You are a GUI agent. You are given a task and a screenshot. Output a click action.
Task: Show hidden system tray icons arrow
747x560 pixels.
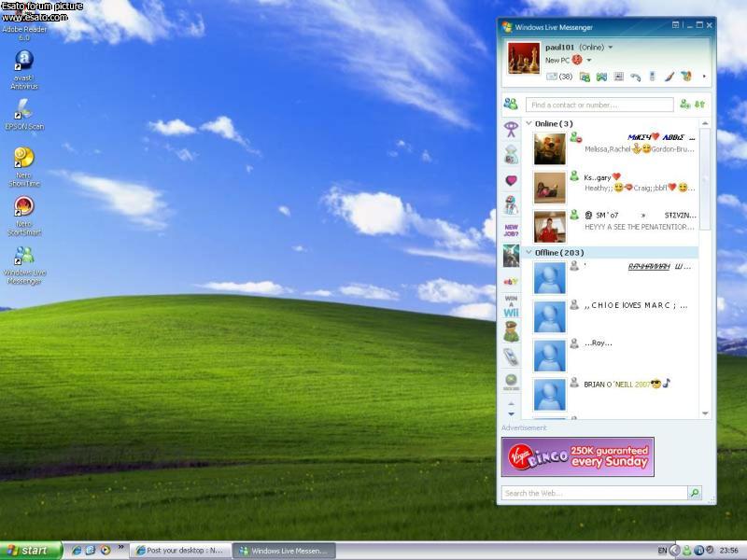point(674,550)
